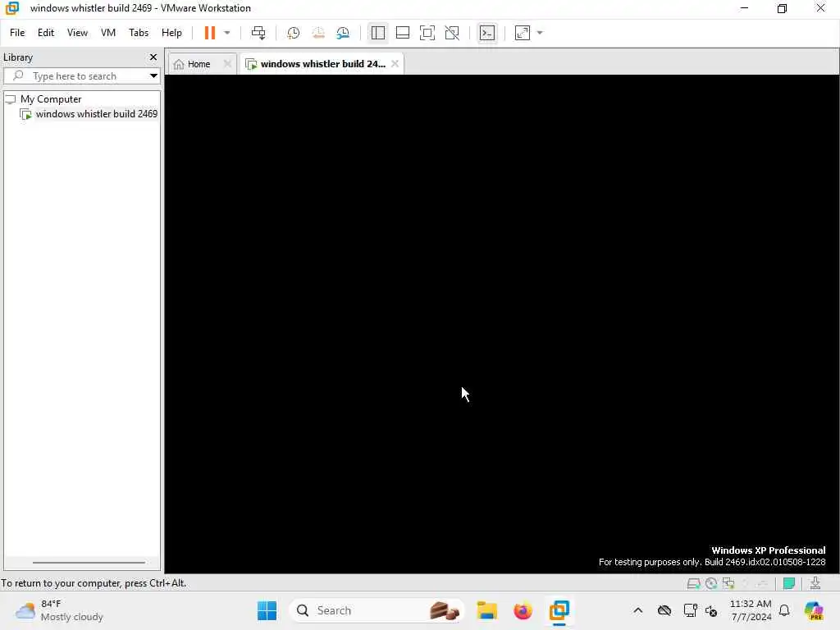This screenshot has width=840, height=630.
Task: Show hidden system tray icons
Action: coord(638,610)
